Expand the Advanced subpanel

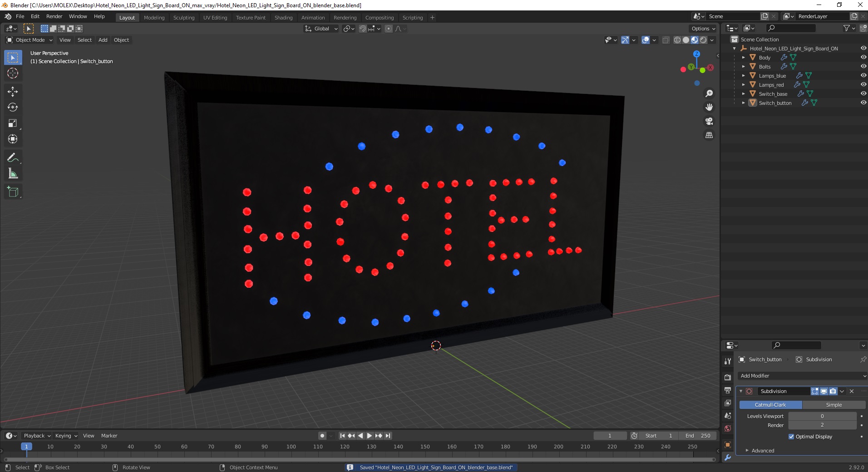pyautogui.click(x=763, y=451)
